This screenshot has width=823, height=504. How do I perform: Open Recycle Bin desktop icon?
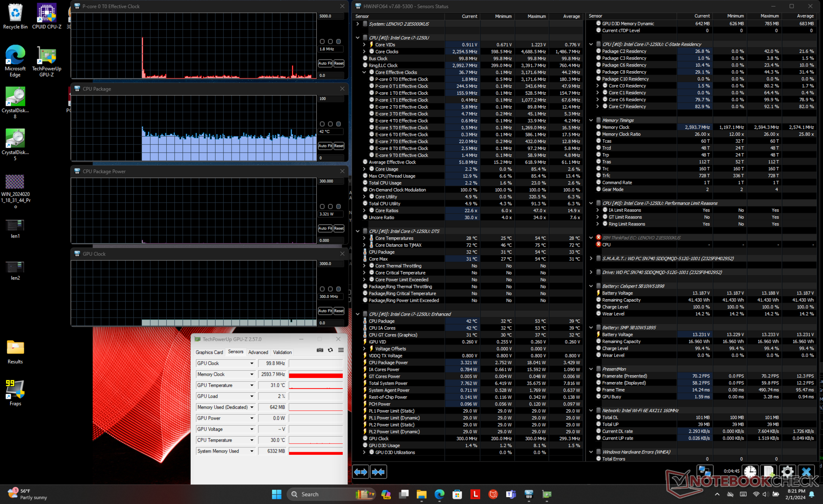[15, 16]
